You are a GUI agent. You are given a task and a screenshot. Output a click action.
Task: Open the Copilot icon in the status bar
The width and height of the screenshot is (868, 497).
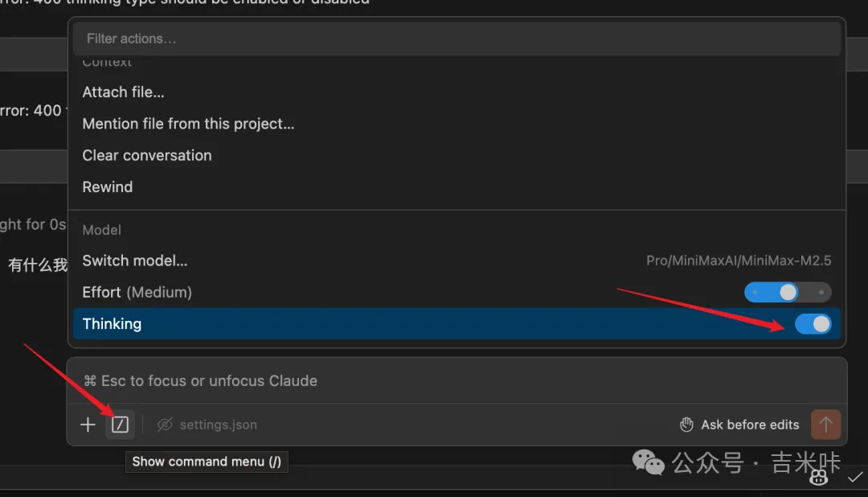click(x=818, y=478)
